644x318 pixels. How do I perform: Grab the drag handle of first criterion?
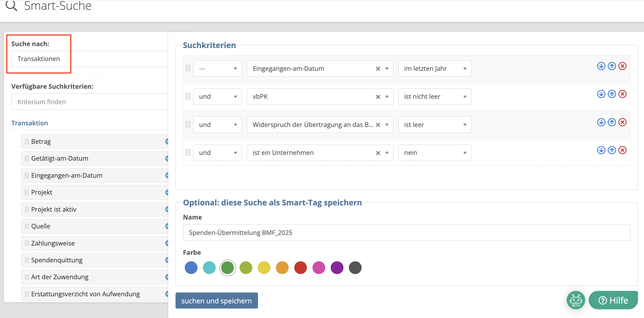[188, 68]
